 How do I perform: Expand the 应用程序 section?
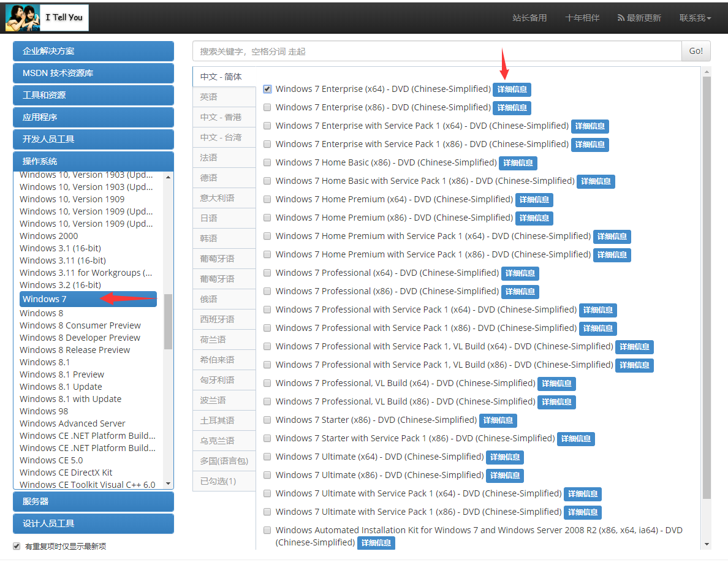click(x=93, y=117)
